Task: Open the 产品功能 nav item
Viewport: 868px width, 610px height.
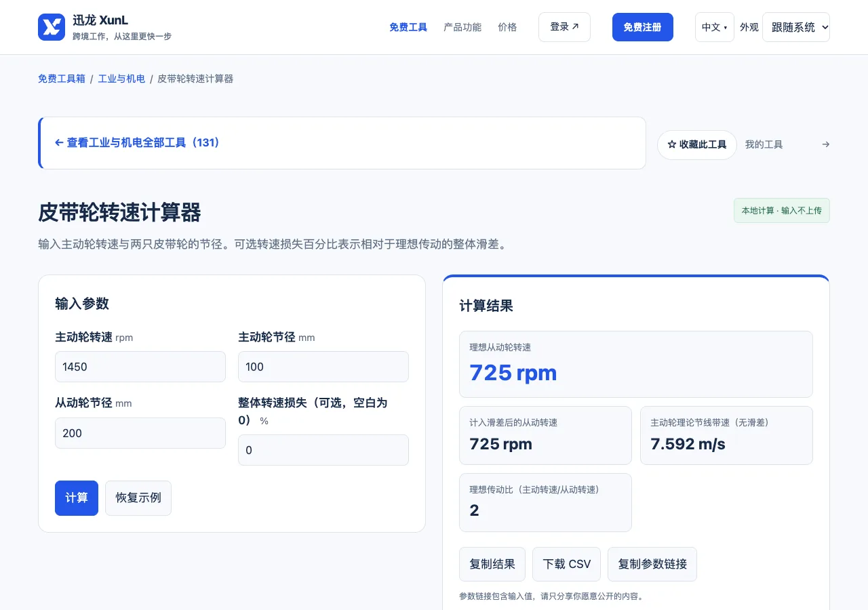Action: [x=462, y=27]
